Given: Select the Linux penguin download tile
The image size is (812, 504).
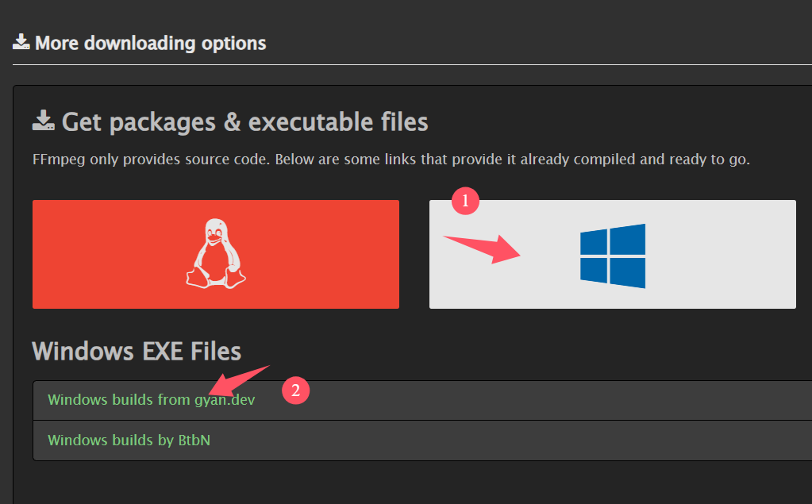Looking at the screenshot, I should tap(215, 254).
